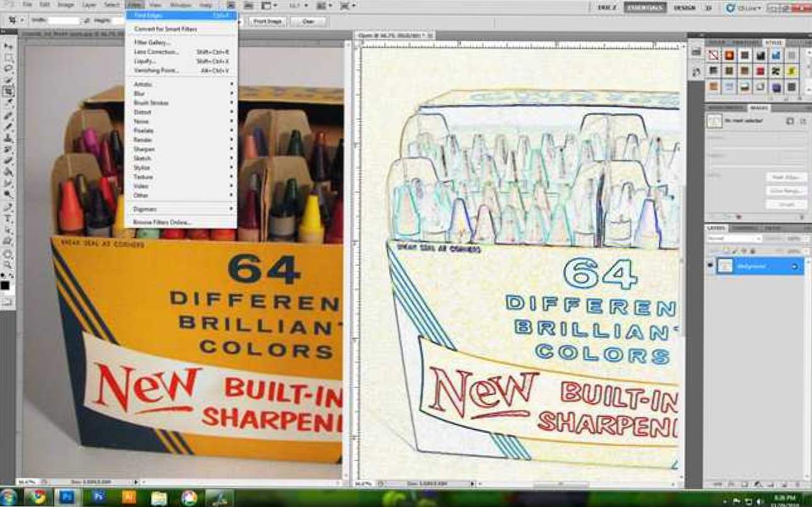
Task: Expand the Artistic filter submenu
Action: point(183,84)
